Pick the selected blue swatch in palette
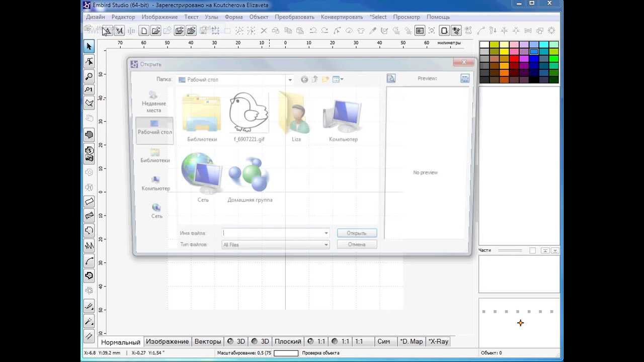This screenshot has height=362, width=644. [x=534, y=52]
